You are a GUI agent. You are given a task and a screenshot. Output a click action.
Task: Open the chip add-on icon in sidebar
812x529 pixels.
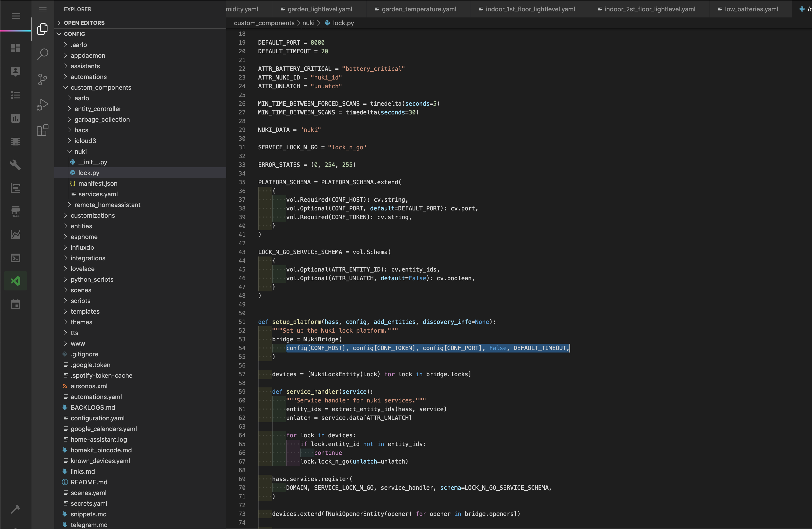(16, 141)
